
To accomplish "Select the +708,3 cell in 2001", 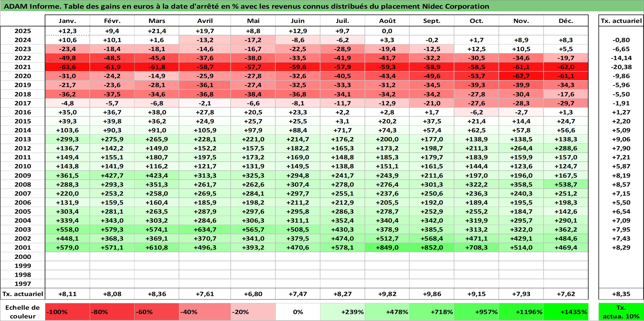I will pos(476,248).
